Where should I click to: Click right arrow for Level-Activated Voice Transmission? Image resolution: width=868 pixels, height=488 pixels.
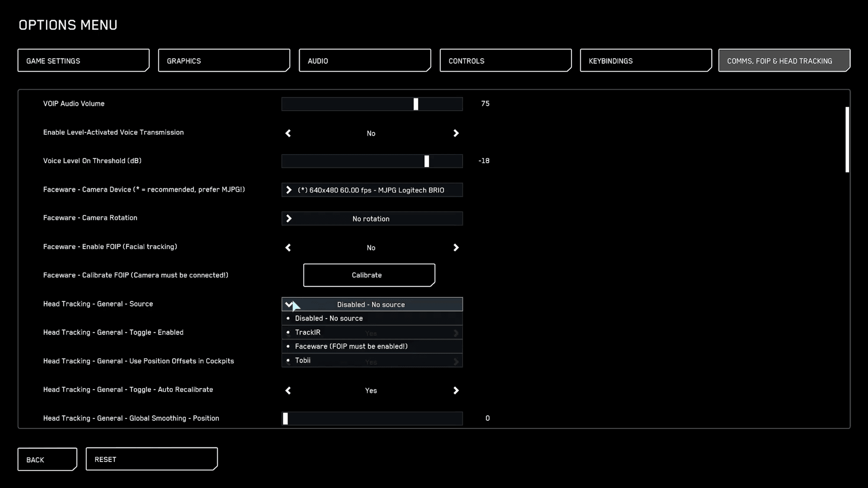(456, 133)
